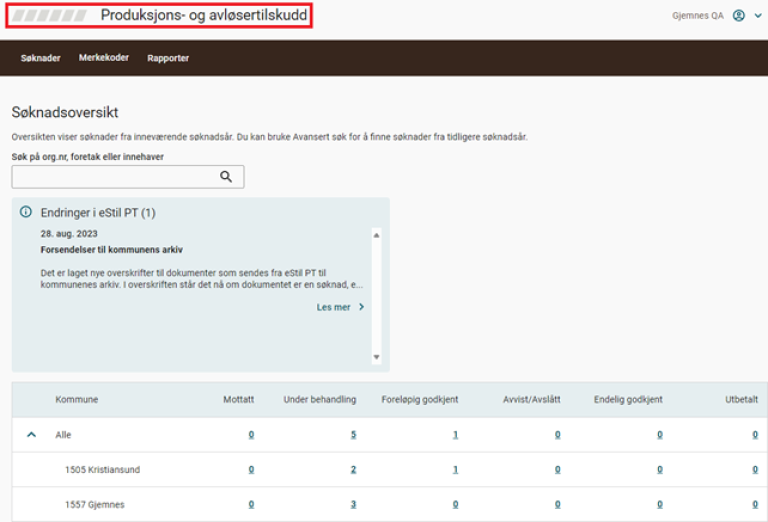Open Under behandling count 5 for Alle
This screenshot has width=768, height=522.
(353, 435)
